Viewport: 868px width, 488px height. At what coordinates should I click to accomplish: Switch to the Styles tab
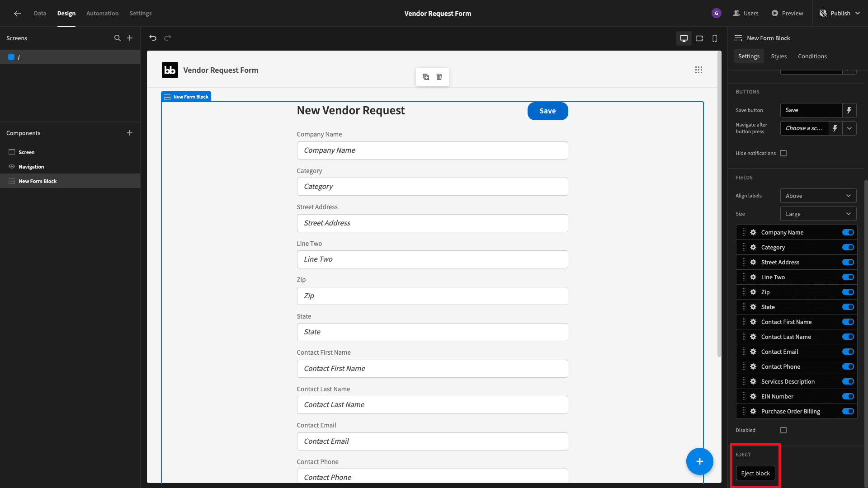[x=778, y=56]
